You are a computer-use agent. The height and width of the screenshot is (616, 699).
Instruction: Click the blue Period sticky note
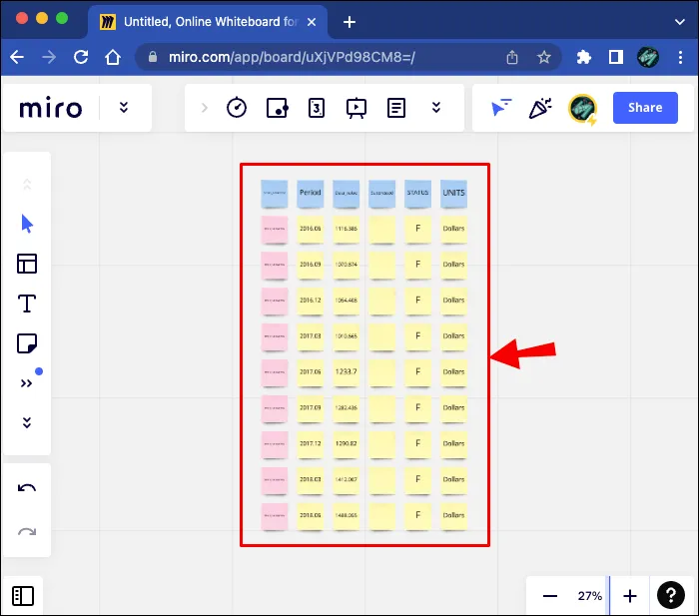pos(311,193)
